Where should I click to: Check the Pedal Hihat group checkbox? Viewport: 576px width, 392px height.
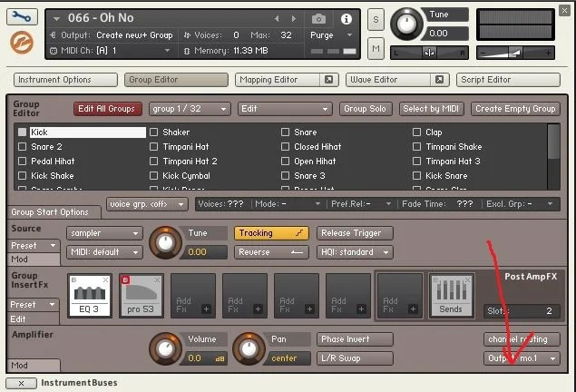point(22,161)
